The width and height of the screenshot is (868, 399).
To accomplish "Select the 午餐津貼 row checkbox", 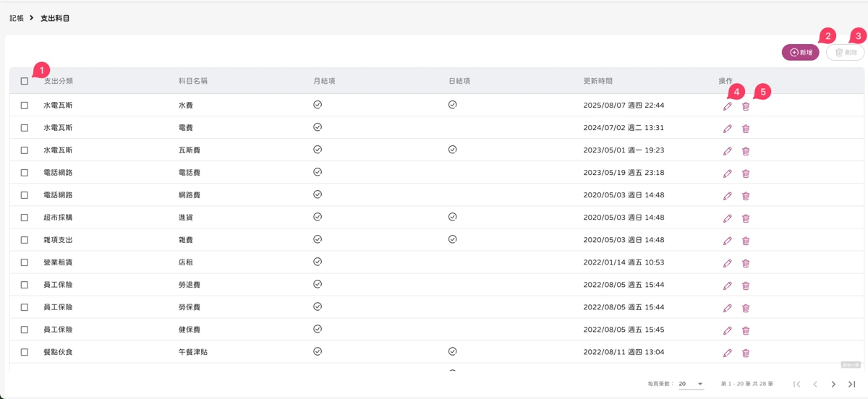I will tap(25, 352).
